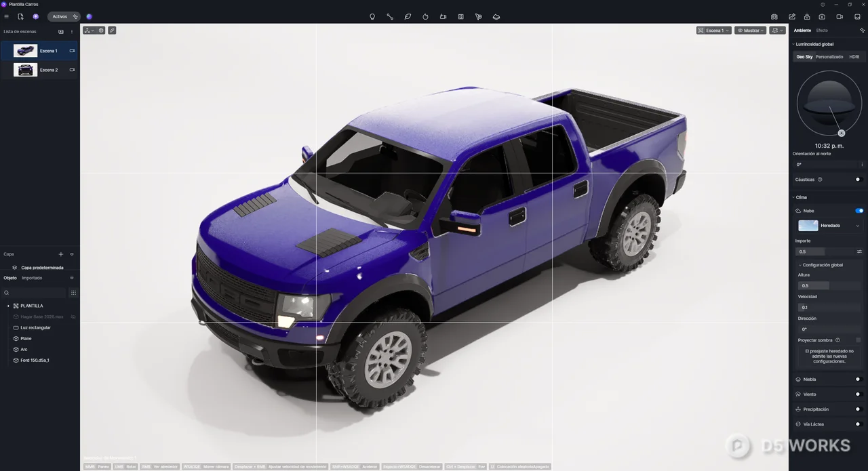Click the sparkle icon beside Efecto tab
This screenshot has width=868, height=471.
coord(863,30)
